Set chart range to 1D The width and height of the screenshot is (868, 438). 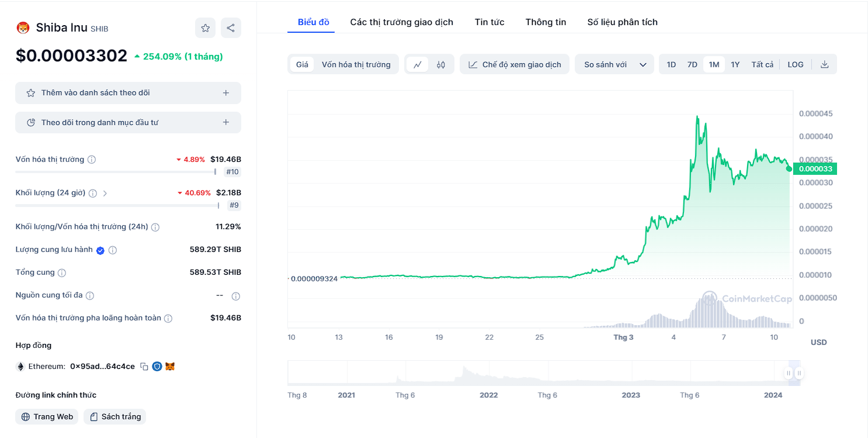pyautogui.click(x=671, y=64)
